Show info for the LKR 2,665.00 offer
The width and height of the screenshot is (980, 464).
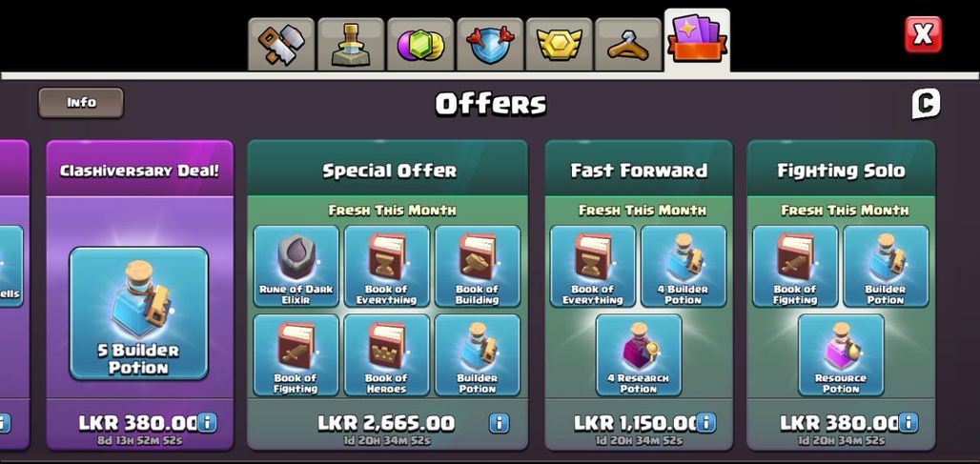pyautogui.click(x=499, y=423)
